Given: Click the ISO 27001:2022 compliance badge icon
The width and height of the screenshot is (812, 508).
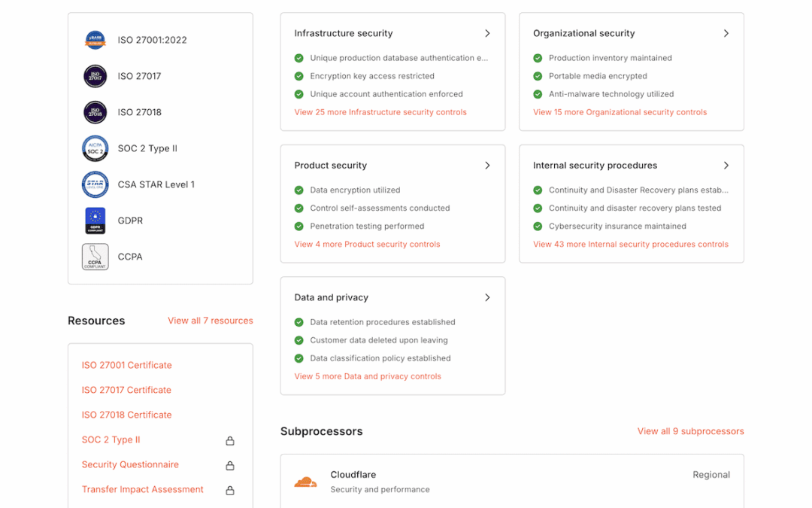Looking at the screenshot, I should tap(95, 40).
